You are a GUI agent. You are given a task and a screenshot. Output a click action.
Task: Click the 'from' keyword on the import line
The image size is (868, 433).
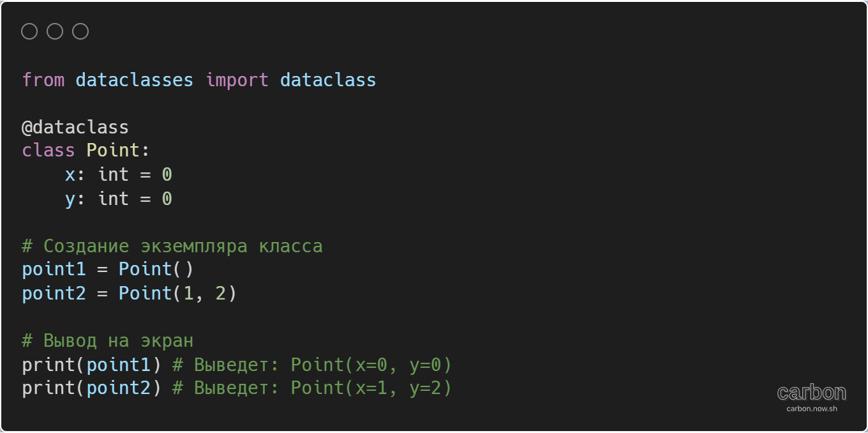pyautogui.click(x=43, y=80)
